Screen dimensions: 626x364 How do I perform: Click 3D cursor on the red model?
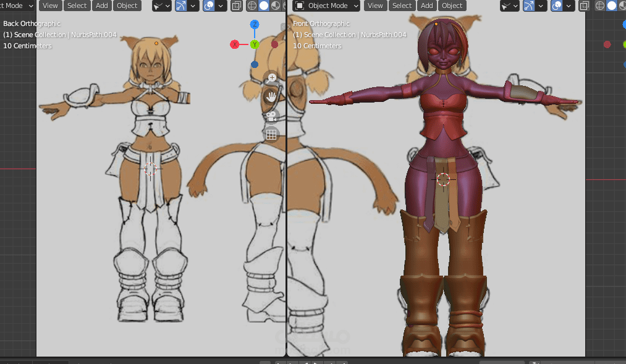coord(443,179)
